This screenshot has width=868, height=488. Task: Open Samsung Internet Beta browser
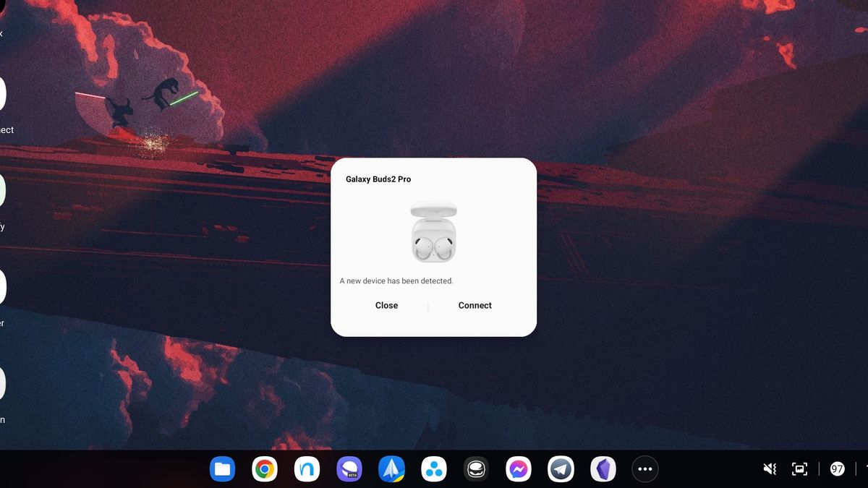[x=349, y=468]
